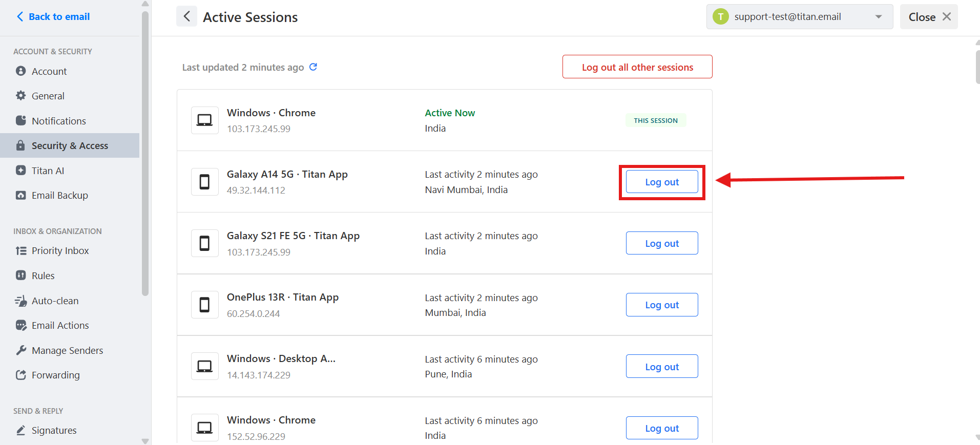Screen dimensions: 980x445
Task: Close the settings panel
Action: [x=929, y=17]
